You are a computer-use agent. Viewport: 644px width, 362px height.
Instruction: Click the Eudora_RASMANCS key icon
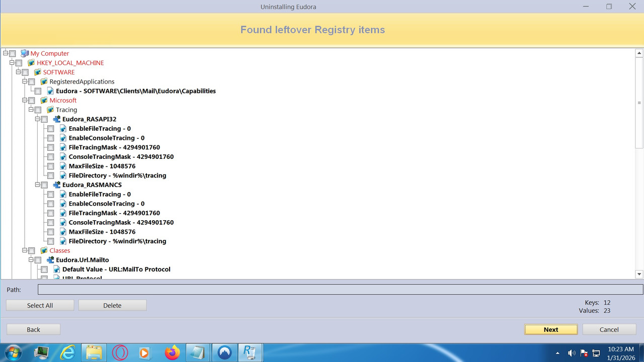57,185
